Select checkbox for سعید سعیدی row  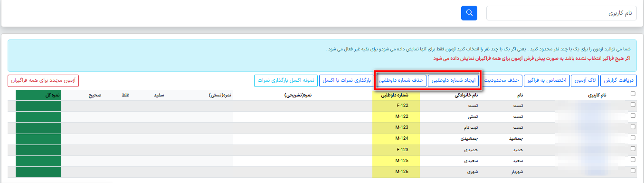point(633,160)
